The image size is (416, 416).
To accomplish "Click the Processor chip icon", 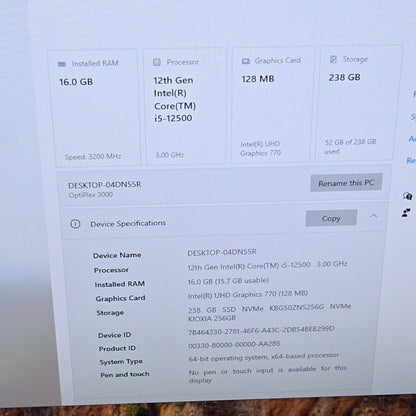I will click(157, 62).
